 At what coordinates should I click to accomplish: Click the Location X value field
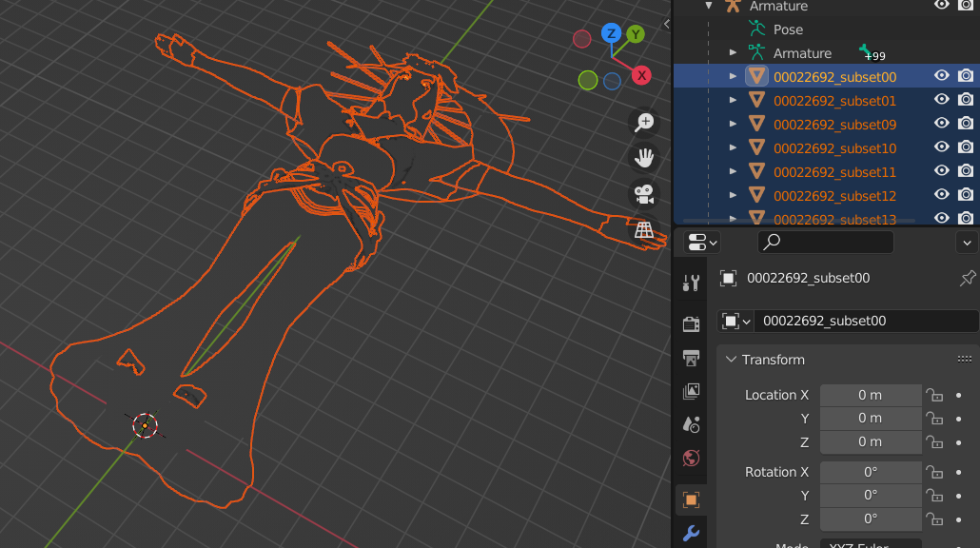pos(871,395)
